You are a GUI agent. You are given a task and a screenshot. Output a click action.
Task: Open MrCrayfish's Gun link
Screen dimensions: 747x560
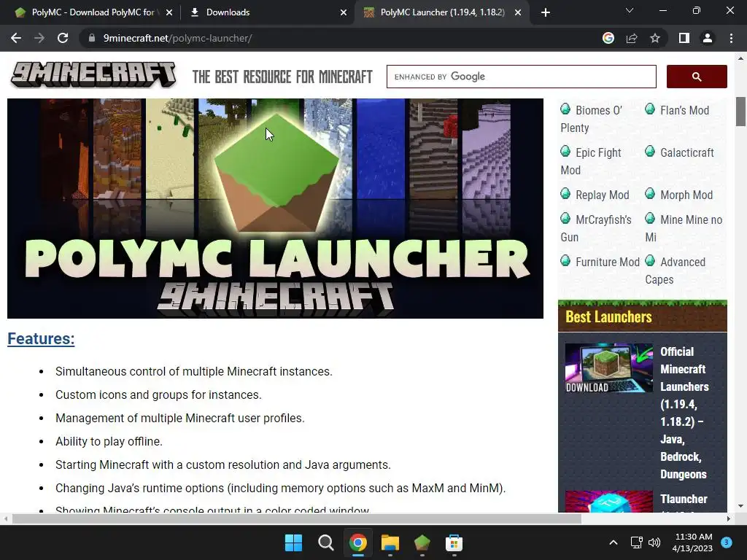(x=596, y=228)
